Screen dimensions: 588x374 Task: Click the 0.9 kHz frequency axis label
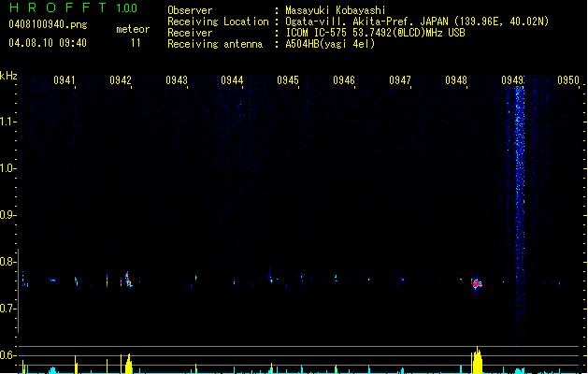click(x=7, y=215)
